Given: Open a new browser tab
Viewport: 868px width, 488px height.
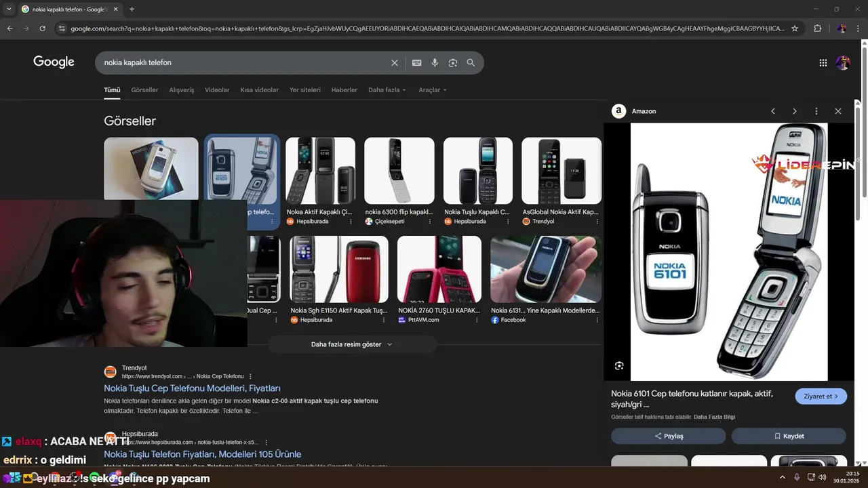Looking at the screenshot, I should click(132, 9).
